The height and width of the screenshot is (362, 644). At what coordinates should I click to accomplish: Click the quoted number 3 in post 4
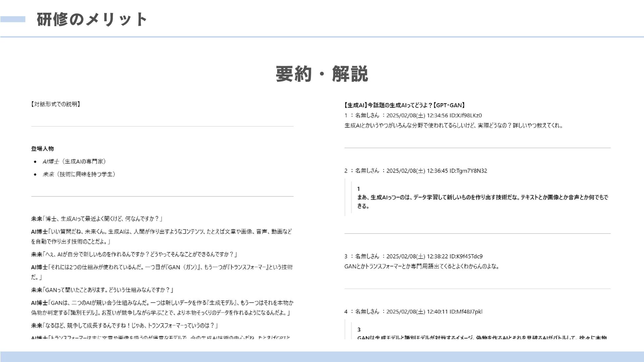pos(359,330)
